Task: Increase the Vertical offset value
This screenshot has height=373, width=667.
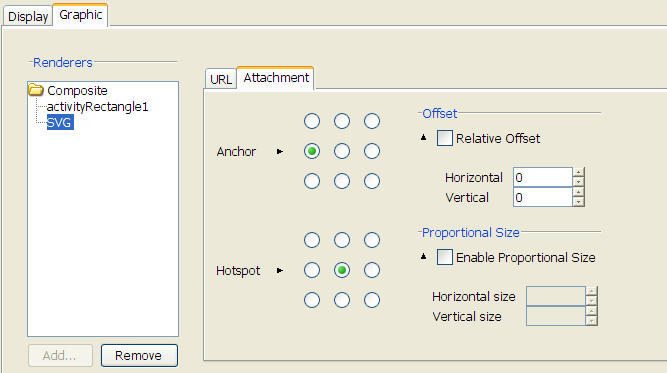Action: pyautogui.click(x=579, y=192)
